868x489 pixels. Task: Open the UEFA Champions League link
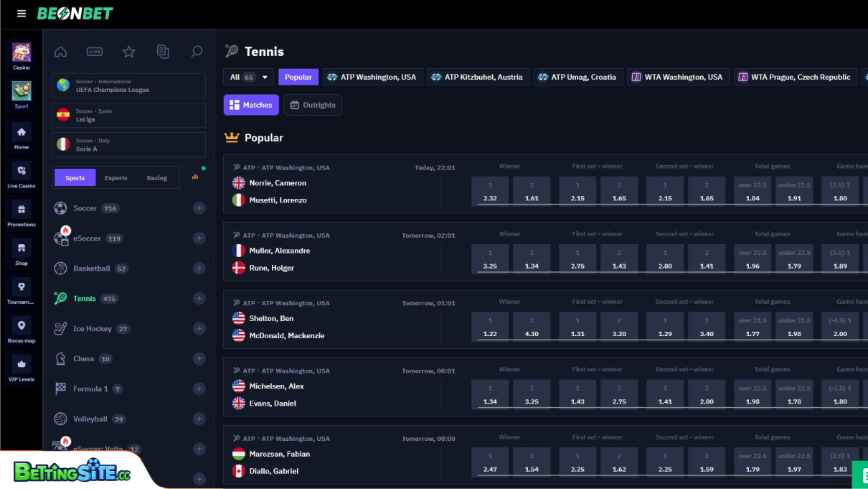point(128,85)
